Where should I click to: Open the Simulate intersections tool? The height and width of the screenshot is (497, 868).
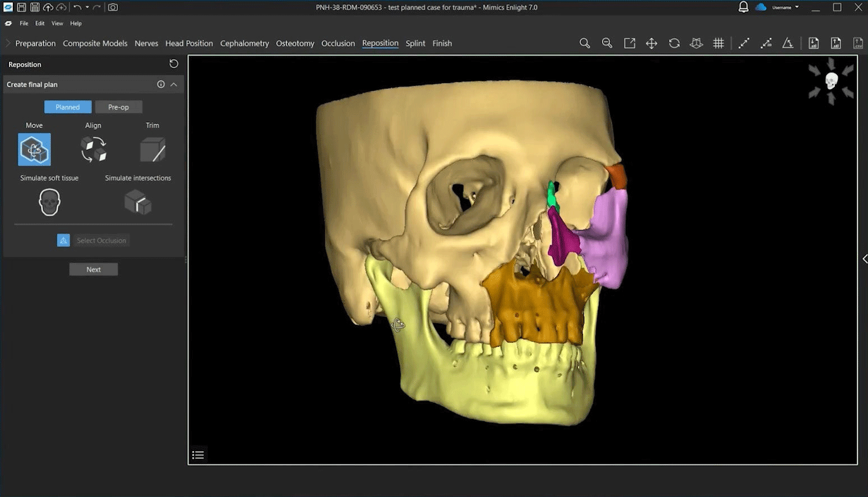138,202
